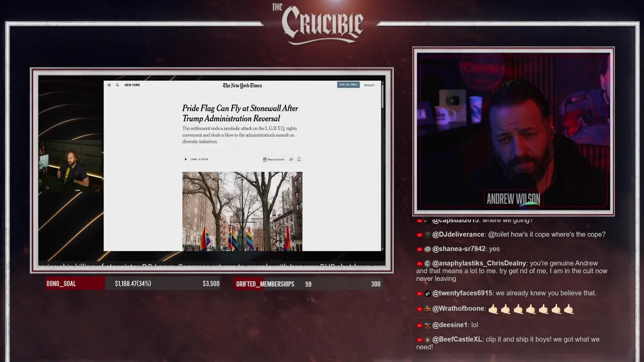Screen dimensions: 644x362
Task: Click the gift icon beside Share full article
Action: (x=265, y=159)
